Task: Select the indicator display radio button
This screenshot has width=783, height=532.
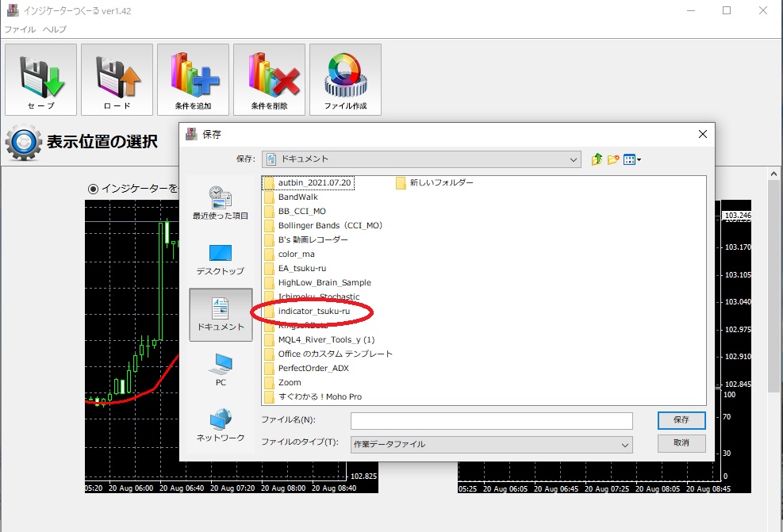Action: [x=94, y=189]
